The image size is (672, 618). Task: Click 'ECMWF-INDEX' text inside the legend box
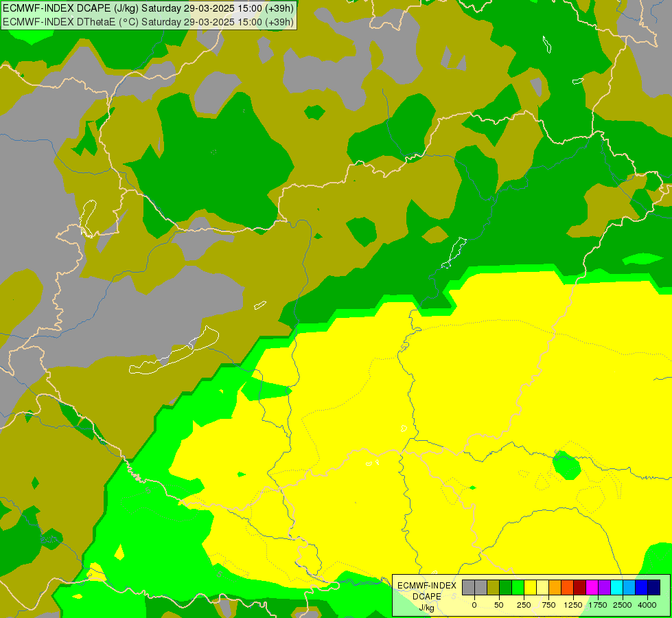pos(427,586)
